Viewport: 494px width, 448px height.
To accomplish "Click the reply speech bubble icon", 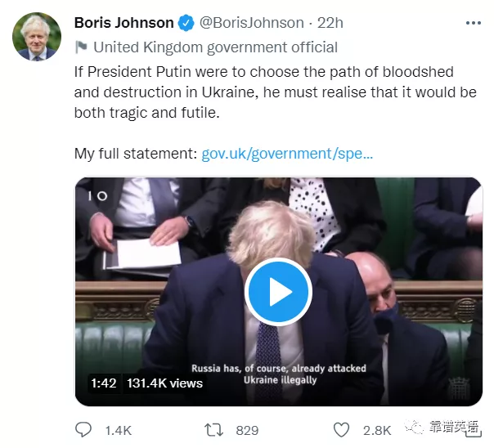I will tap(83, 430).
